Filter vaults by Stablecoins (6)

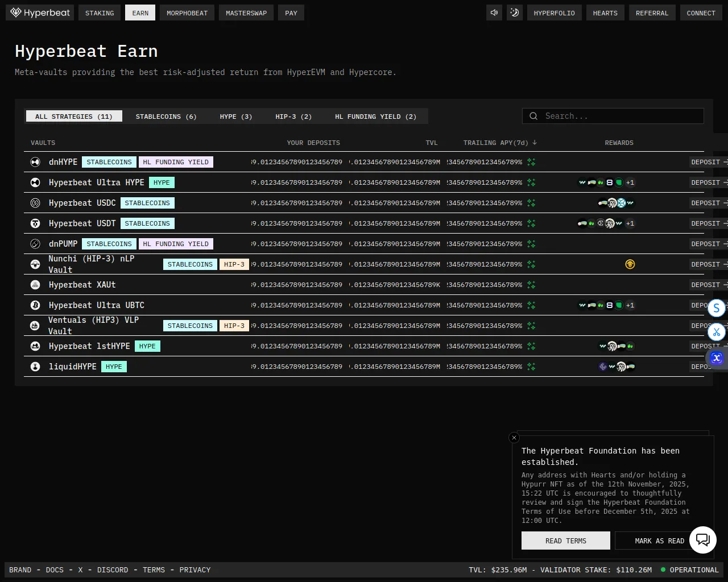(166, 117)
